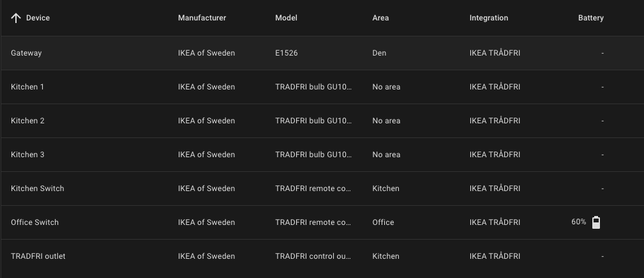The width and height of the screenshot is (644, 278).
Task: Click TRADFRI control outlet model cell
Action: (x=313, y=256)
